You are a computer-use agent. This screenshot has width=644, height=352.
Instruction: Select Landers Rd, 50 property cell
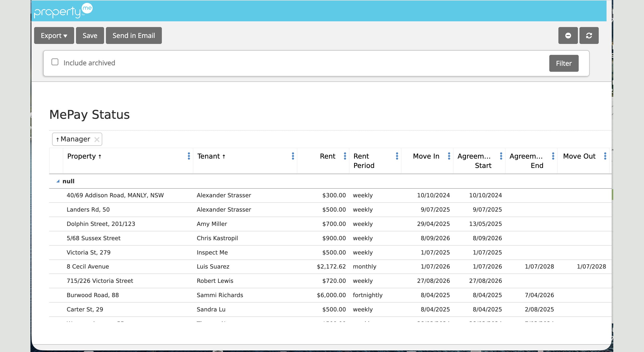(88, 210)
